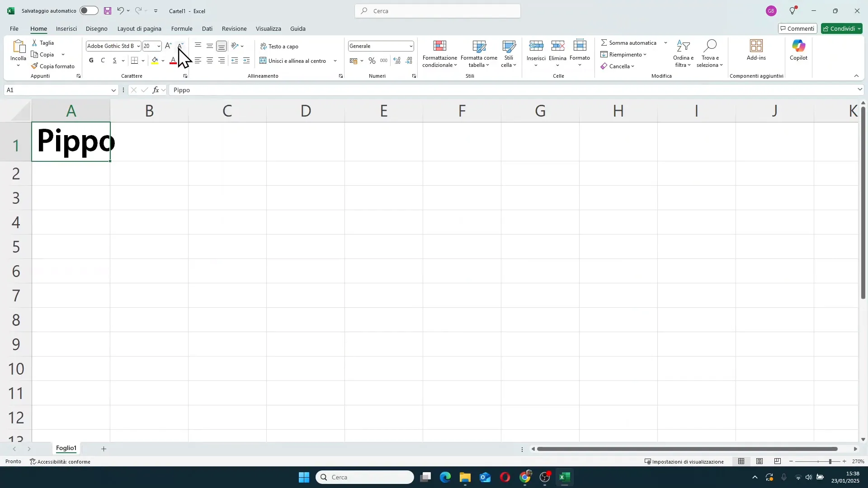Click the Name Box showing A1
Image resolution: width=868 pixels, height=488 pixels.
tap(61, 90)
